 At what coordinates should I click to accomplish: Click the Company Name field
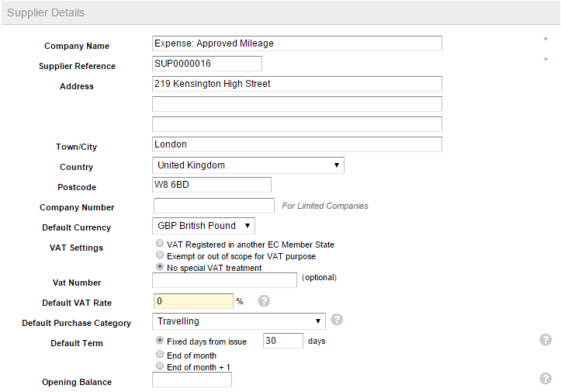point(297,43)
